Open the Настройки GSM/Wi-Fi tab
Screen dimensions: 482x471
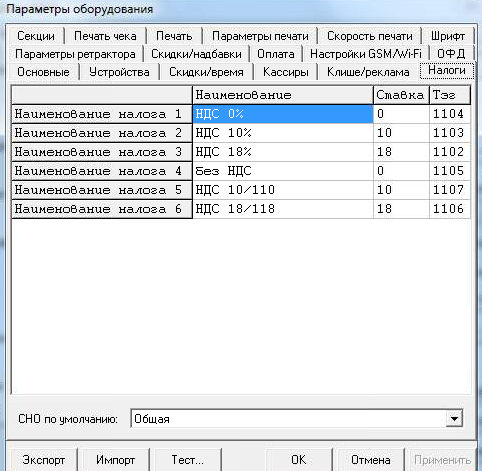point(366,54)
